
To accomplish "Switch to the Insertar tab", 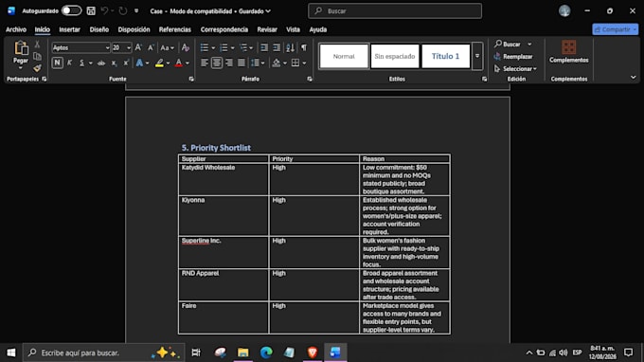I will point(69,29).
